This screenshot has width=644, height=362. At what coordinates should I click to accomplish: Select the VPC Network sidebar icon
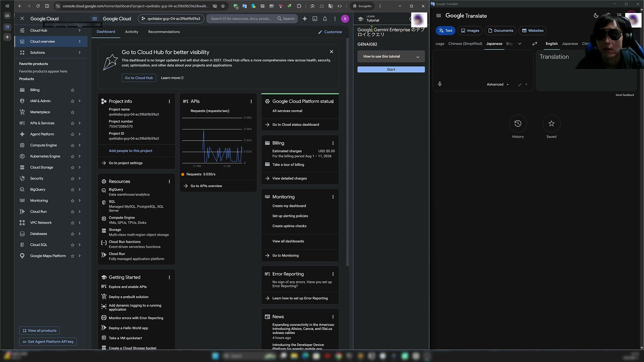point(22,223)
